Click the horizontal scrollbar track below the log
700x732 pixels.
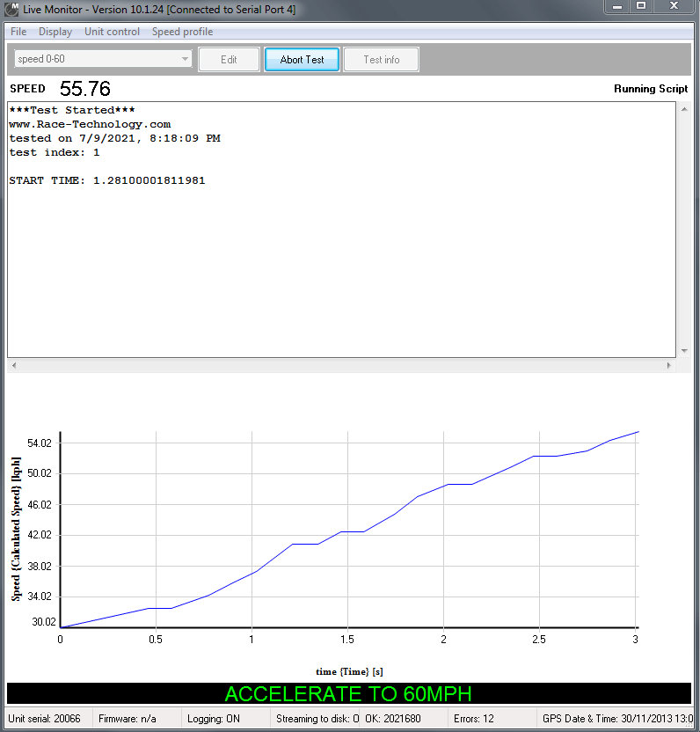coord(343,364)
